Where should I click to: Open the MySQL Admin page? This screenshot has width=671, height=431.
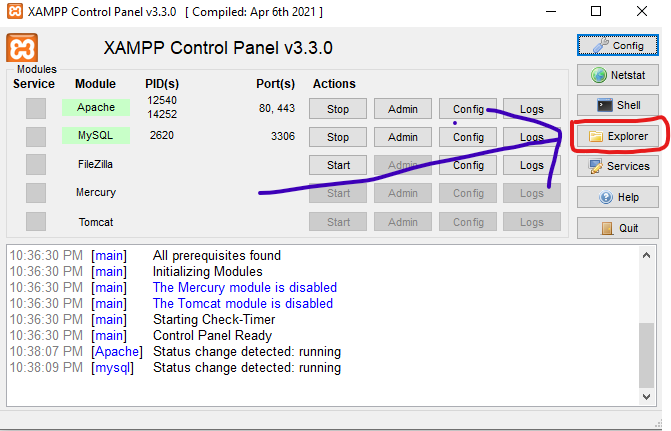pos(403,137)
